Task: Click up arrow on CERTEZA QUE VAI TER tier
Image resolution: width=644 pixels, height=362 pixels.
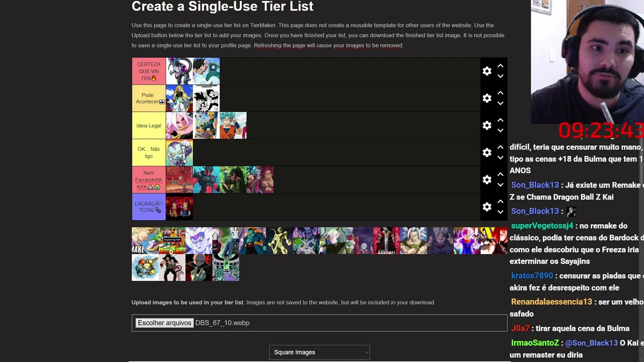Action: click(500, 66)
